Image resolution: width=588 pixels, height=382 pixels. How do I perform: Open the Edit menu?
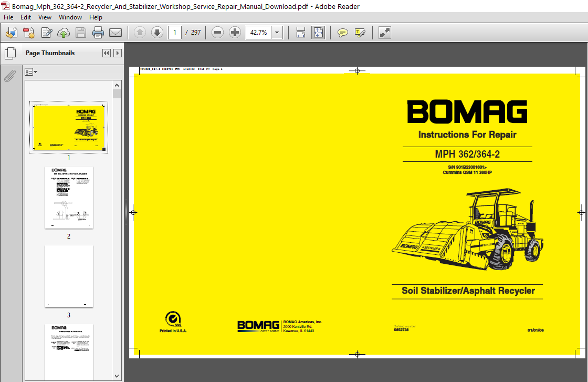[x=26, y=17]
